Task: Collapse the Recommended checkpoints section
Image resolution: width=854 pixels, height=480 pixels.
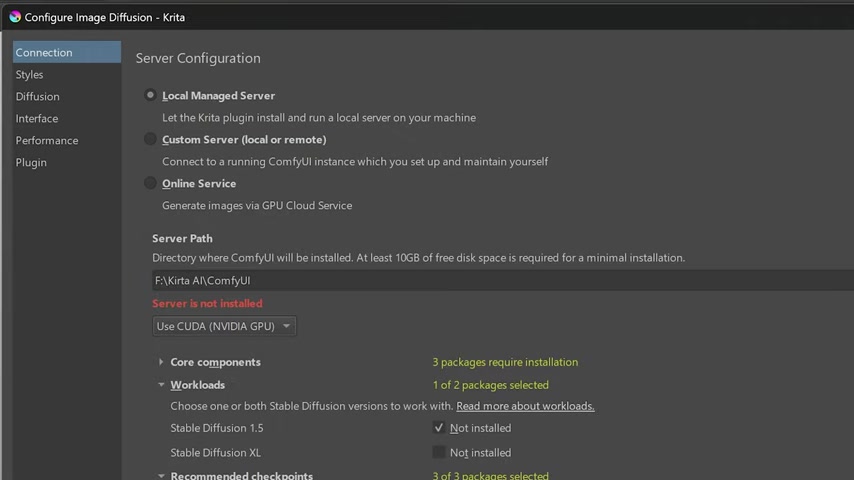Action: tap(161, 475)
